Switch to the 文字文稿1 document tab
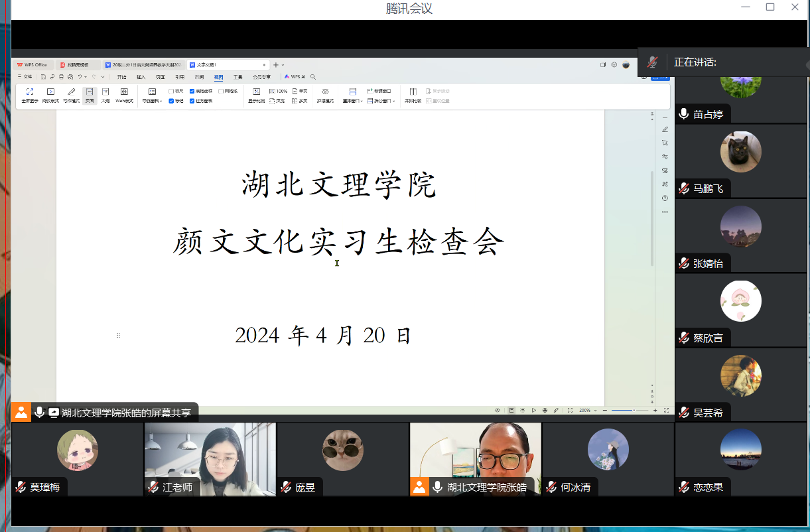The width and height of the screenshot is (810, 532). (203, 65)
